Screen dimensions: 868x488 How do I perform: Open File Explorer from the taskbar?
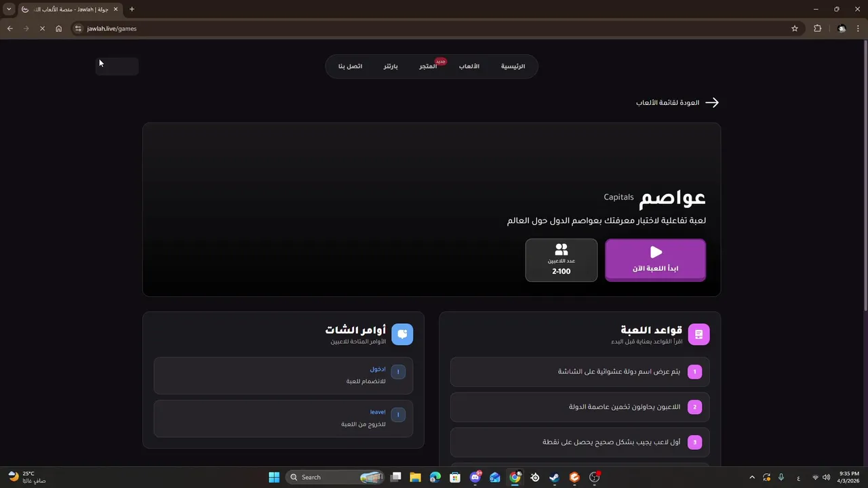(x=416, y=477)
